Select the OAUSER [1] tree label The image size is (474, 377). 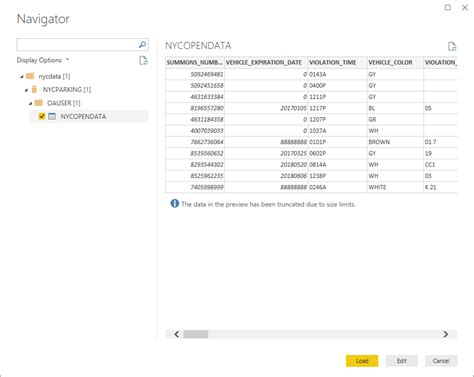pos(64,103)
